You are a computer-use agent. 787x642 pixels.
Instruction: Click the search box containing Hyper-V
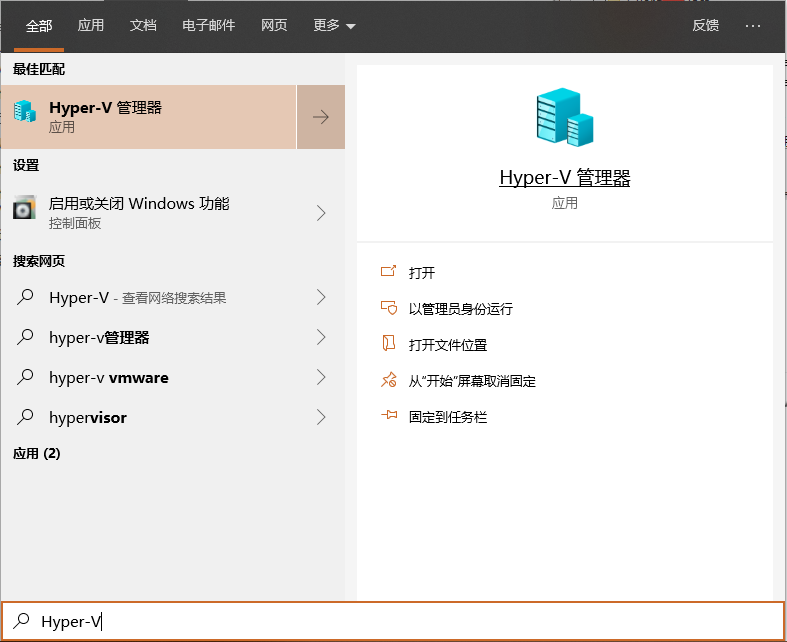pos(393,621)
